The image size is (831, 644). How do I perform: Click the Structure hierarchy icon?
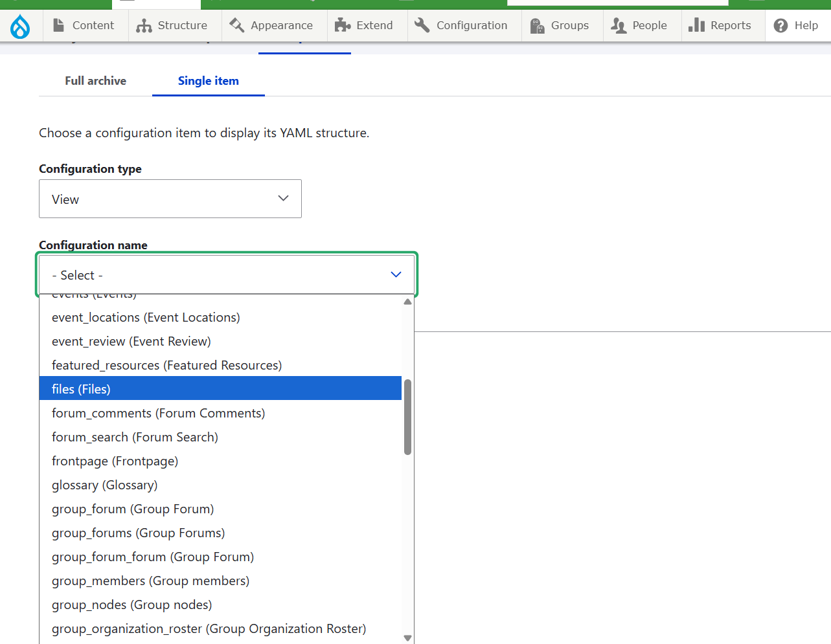click(144, 25)
